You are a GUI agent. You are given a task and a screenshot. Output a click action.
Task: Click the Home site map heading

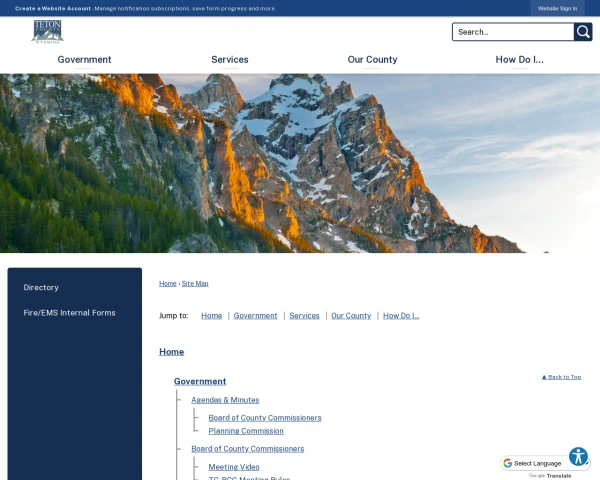(x=171, y=352)
